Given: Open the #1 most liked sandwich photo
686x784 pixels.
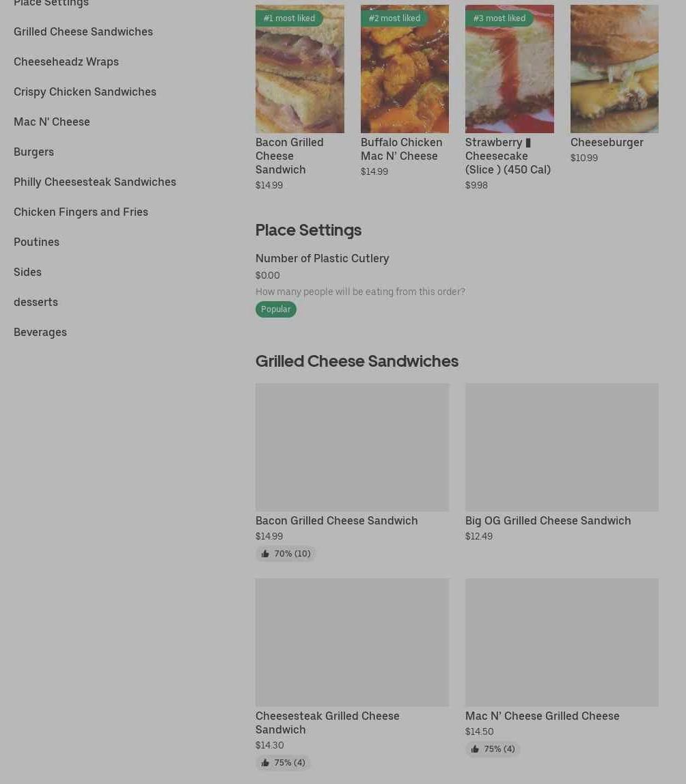Looking at the screenshot, I should point(300,69).
